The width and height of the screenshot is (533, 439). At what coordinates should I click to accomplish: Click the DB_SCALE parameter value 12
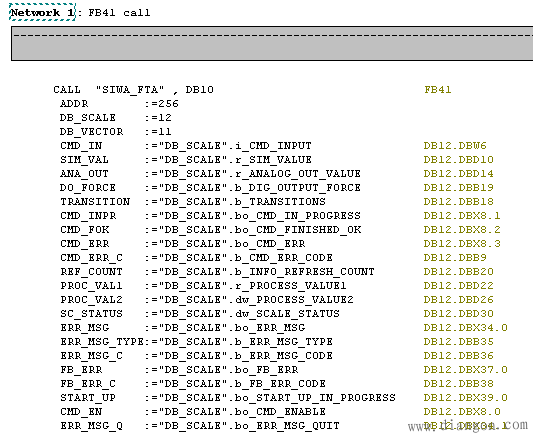point(165,118)
